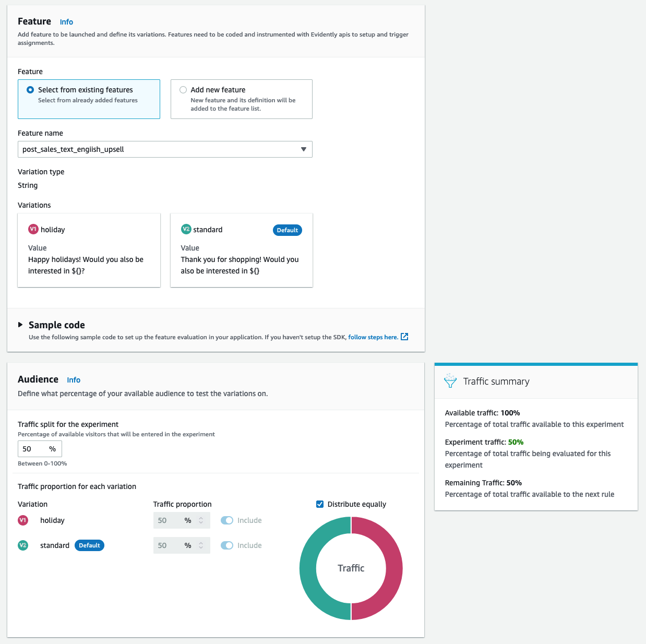This screenshot has width=646, height=644.
Task: Select the Add new feature radio button
Action: (x=183, y=89)
